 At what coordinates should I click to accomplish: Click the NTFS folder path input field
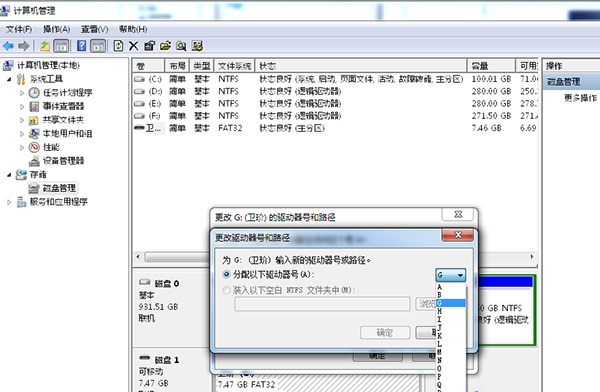pos(322,304)
